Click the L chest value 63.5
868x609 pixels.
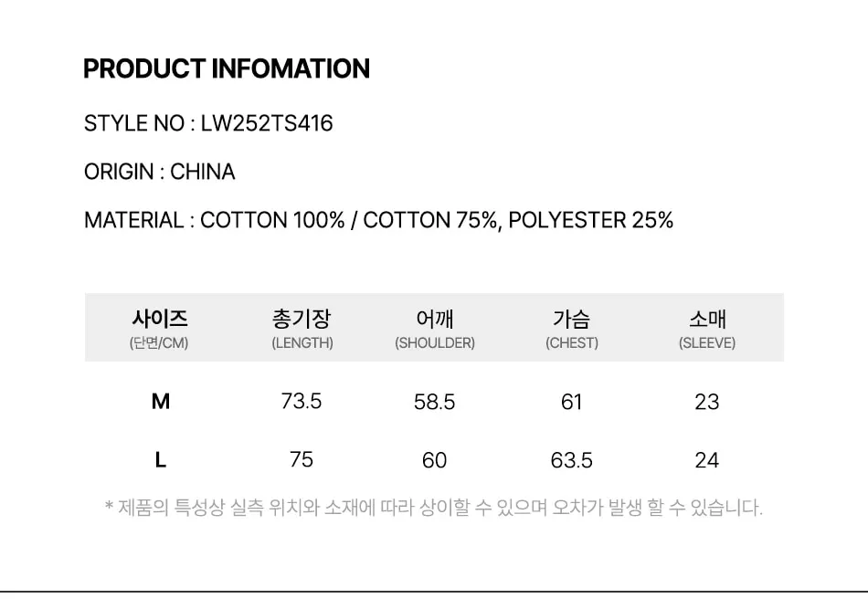[x=572, y=460]
